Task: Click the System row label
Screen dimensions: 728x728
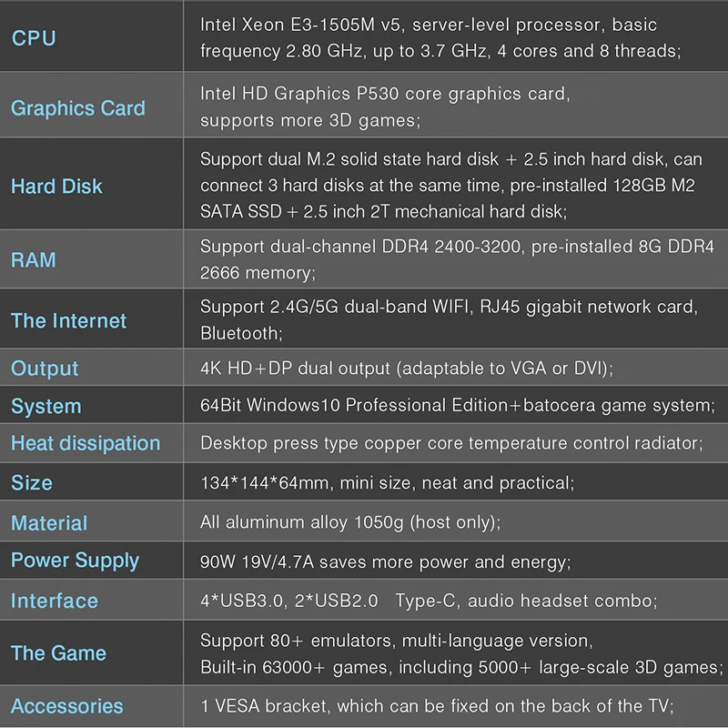Action: tap(46, 406)
